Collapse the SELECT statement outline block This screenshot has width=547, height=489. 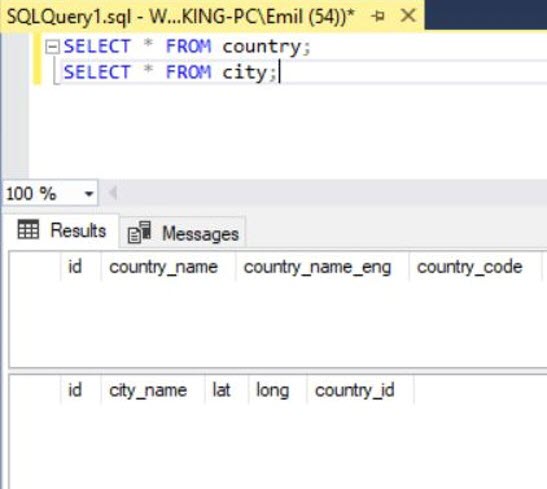click(x=52, y=47)
